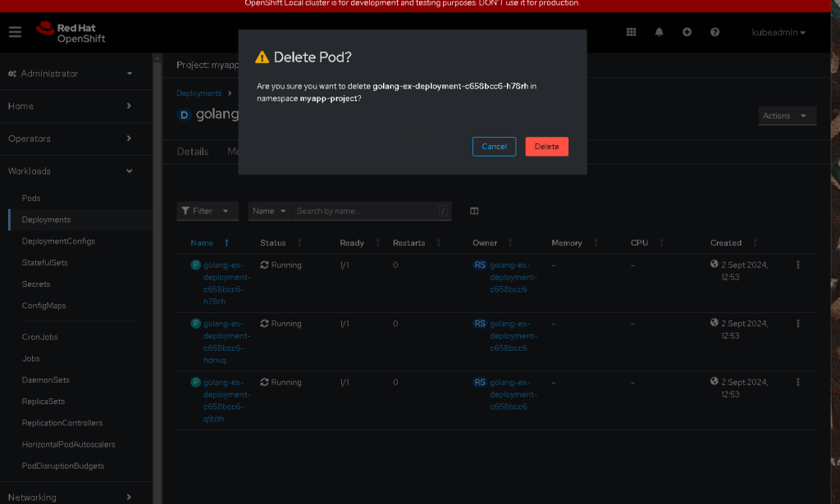Select Secrets in the sidebar
The height and width of the screenshot is (504, 840).
coord(36,284)
